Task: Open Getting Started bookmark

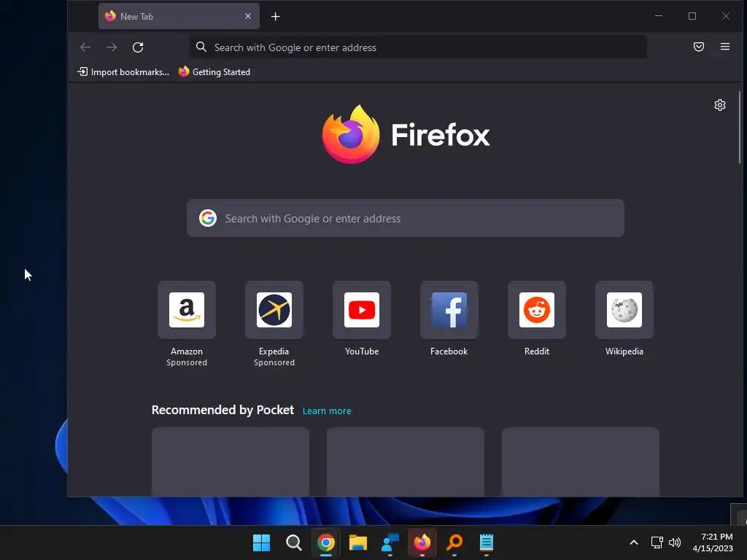Action: point(214,72)
